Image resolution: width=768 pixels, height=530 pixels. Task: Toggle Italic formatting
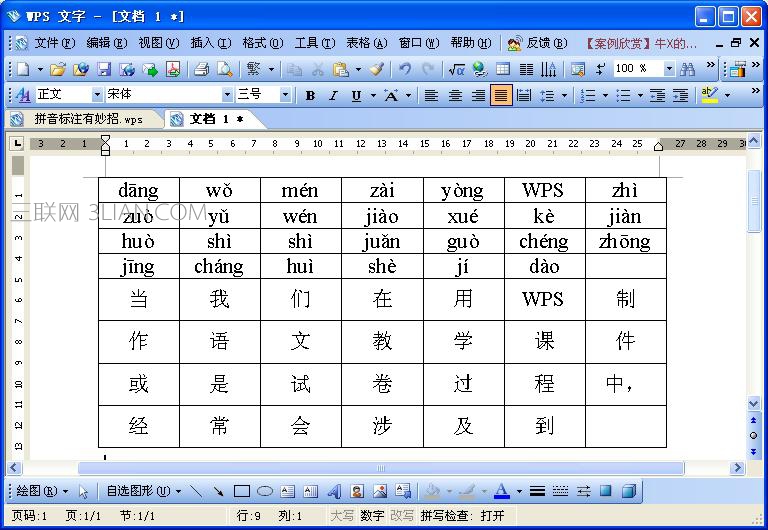334,96
